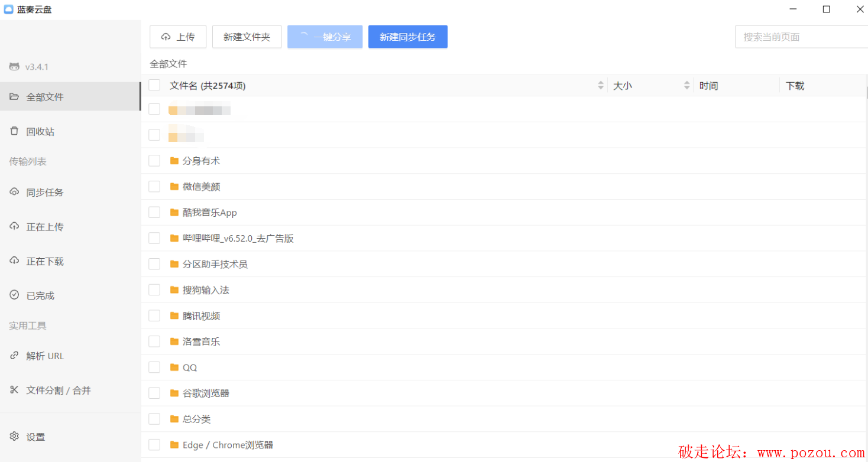The image size is (868, 462).
Task: Click the 时间 column header
Action: (x=708, y=86)
